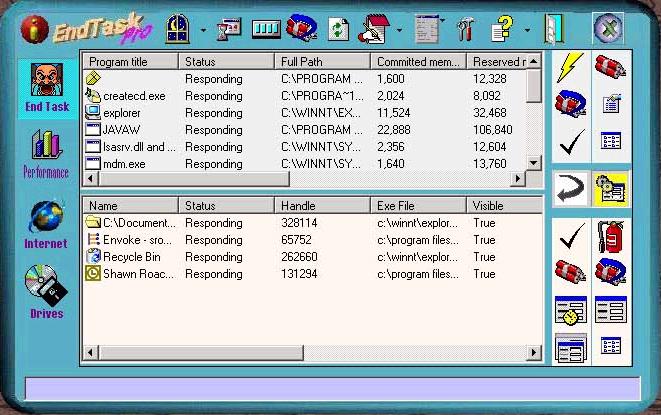
Task: Click windows list horizontal scroll left arrow
Action: pos(91,352)
